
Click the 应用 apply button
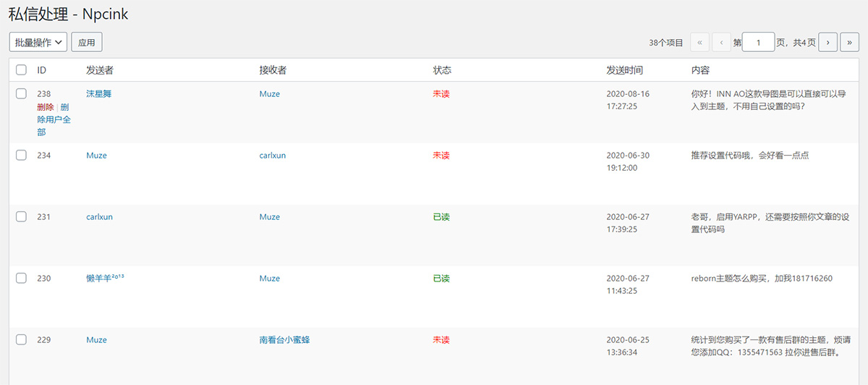click(x=87, y=43)
